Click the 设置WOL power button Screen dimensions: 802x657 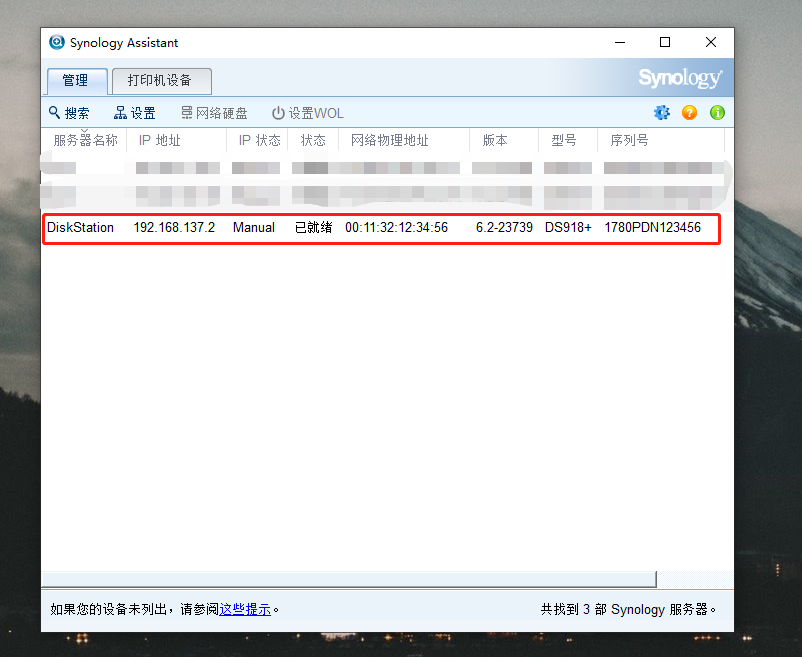pyautogui.click(x=307, y=113)
